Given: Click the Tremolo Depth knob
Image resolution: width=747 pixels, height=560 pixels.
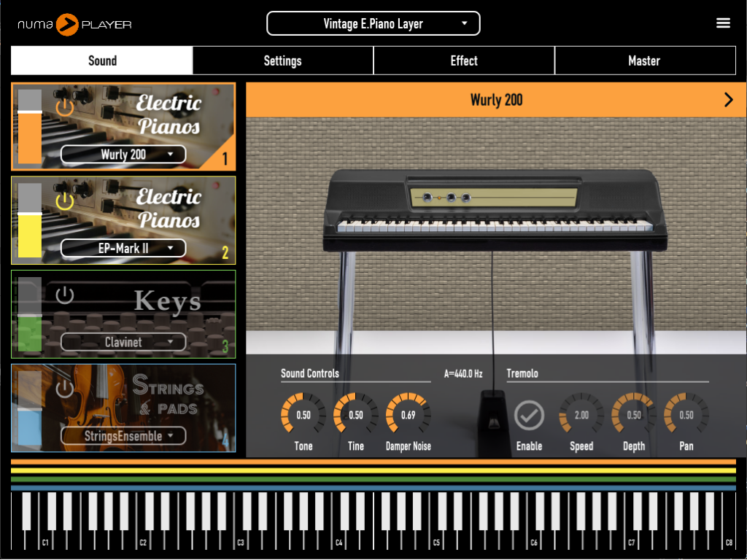Looking at the screenshot, I should click(634, 414).
